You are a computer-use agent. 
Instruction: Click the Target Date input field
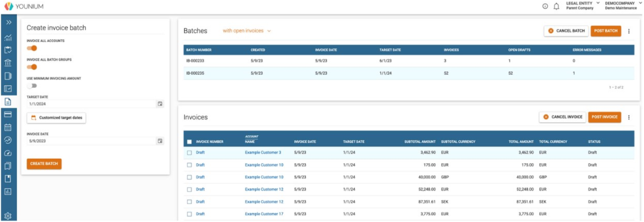(x=91, y=104)
